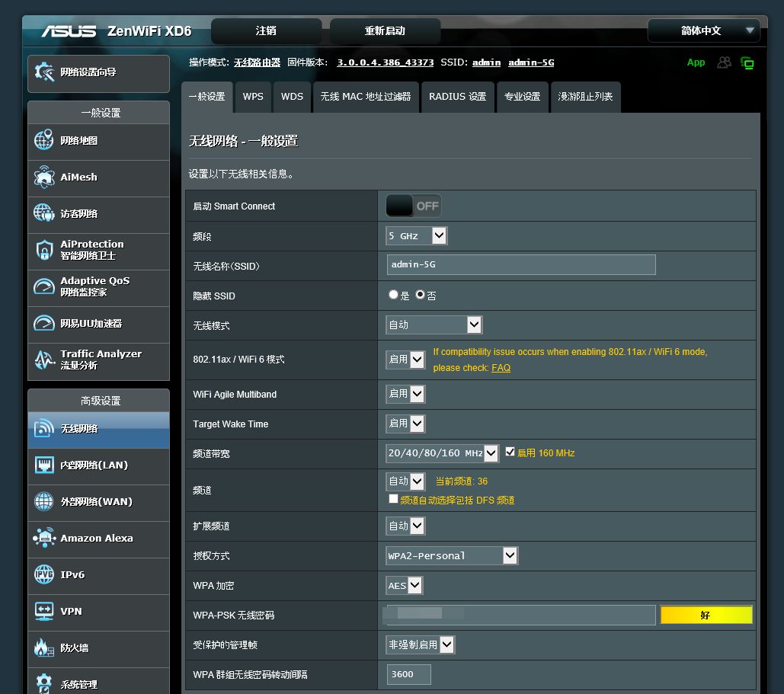784x694 pixels.
Task: Open the 专业设置 tab
Action: (x=523, y=97)
